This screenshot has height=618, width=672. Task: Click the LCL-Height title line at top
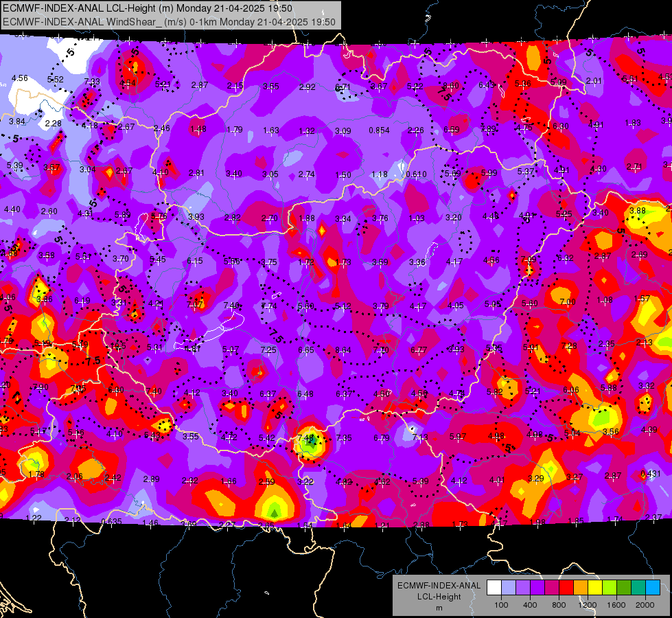coord(148,8)
